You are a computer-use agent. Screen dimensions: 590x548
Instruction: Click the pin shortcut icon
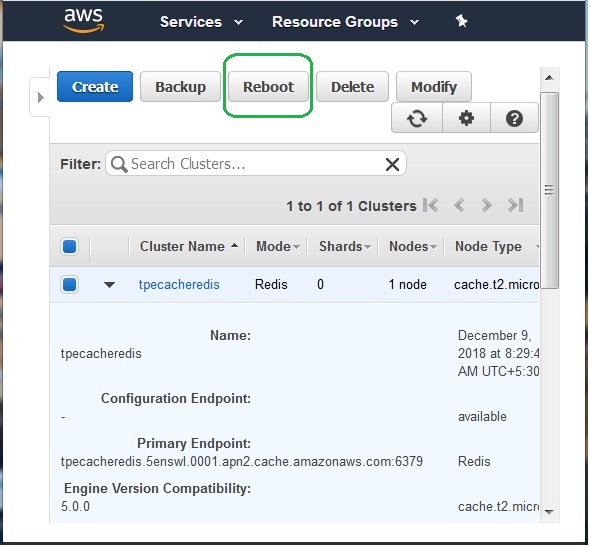(461, 21)
